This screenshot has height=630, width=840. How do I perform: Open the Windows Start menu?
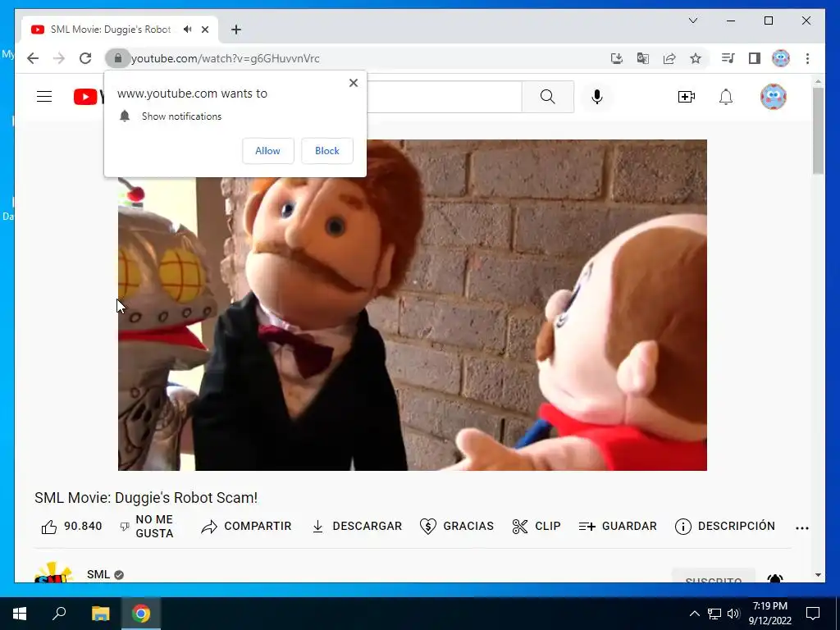tap(20, 614)
